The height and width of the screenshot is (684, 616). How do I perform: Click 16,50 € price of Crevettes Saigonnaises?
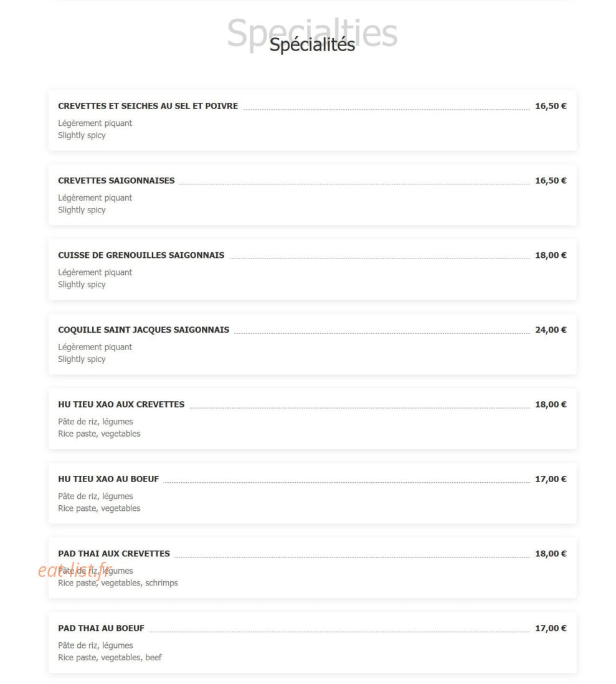551,181
